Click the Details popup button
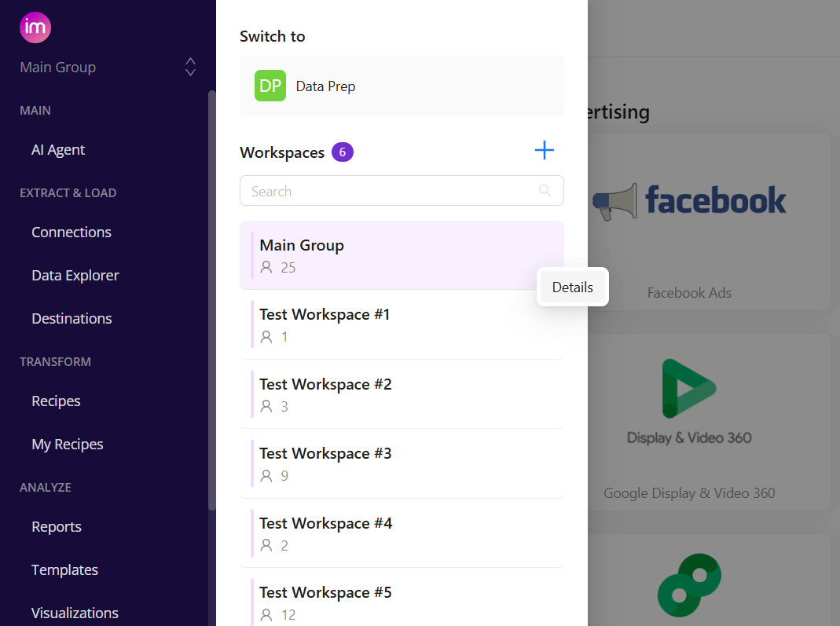 point(572,287)
